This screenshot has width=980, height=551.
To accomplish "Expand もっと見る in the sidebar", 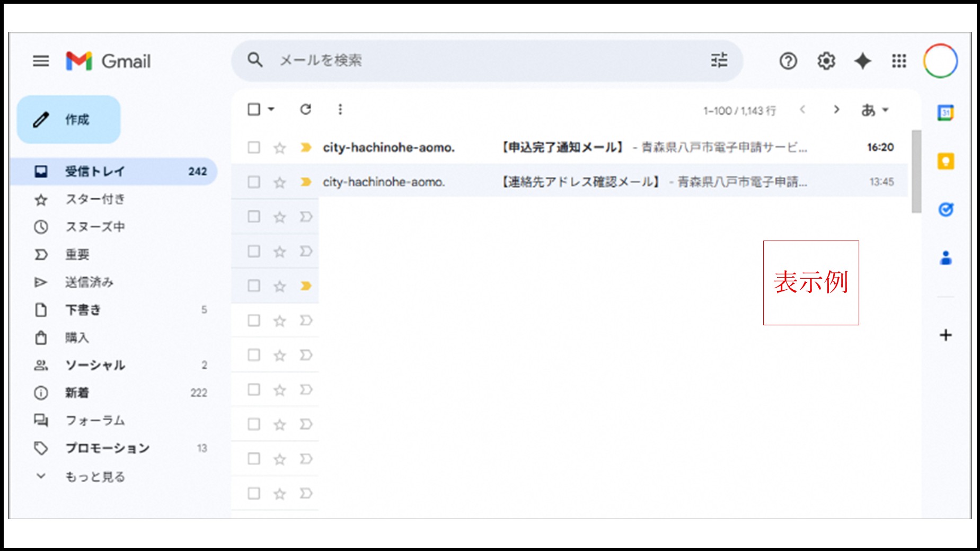I will point(94,476).
